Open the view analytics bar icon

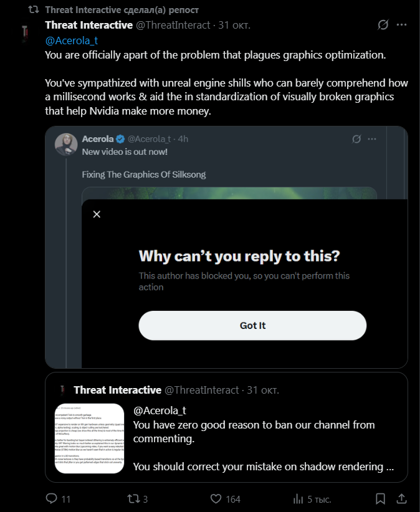tap(298, 499)
